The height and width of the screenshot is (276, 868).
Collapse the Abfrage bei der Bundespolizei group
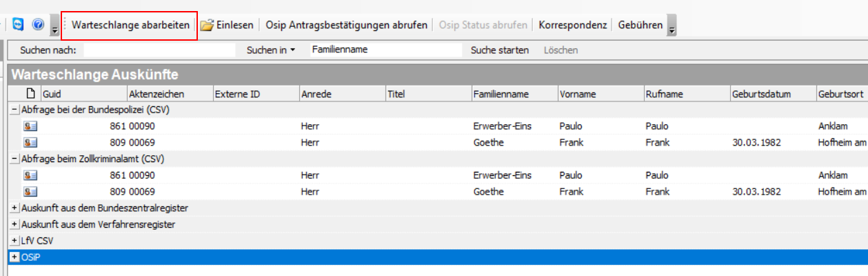(14, 110)
